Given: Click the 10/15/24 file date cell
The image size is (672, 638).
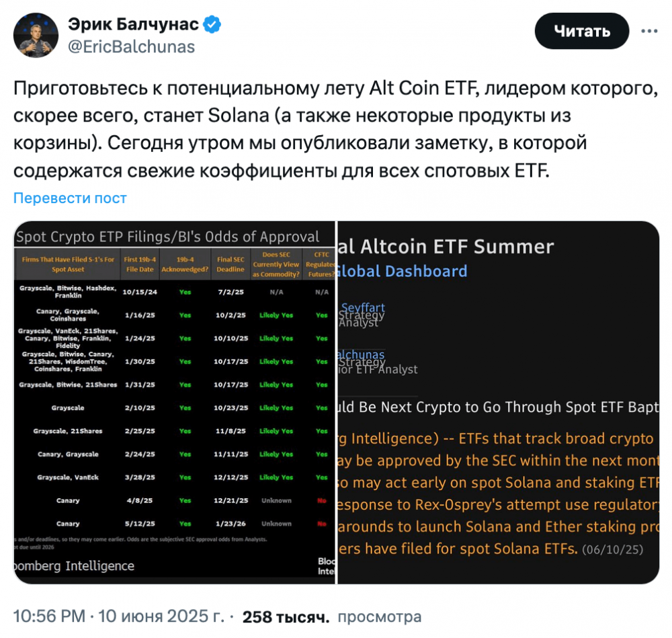Looking at the screenshot, I should 140,292.
